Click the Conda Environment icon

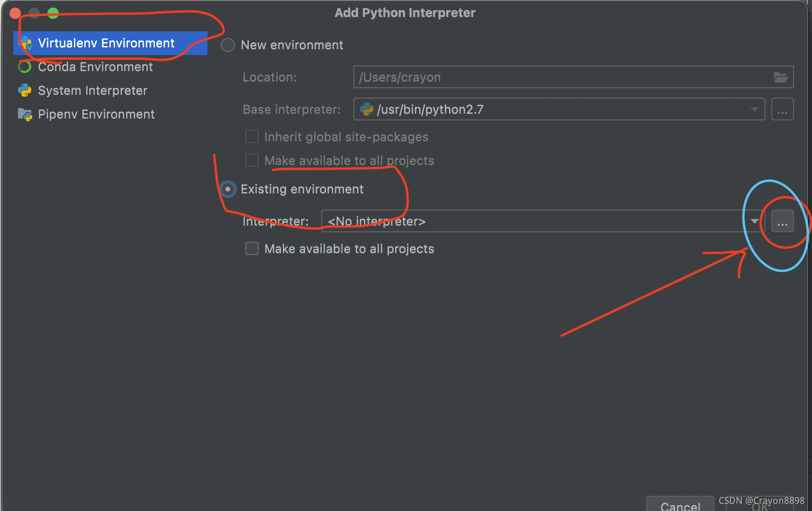pyautogui.click(x=24, y=67)
